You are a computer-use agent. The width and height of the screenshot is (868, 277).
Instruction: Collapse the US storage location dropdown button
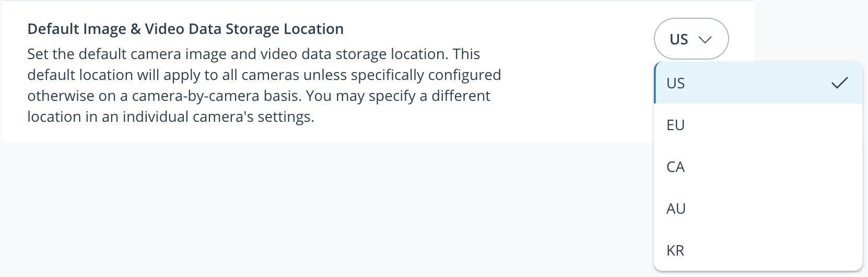pos(690,39)
